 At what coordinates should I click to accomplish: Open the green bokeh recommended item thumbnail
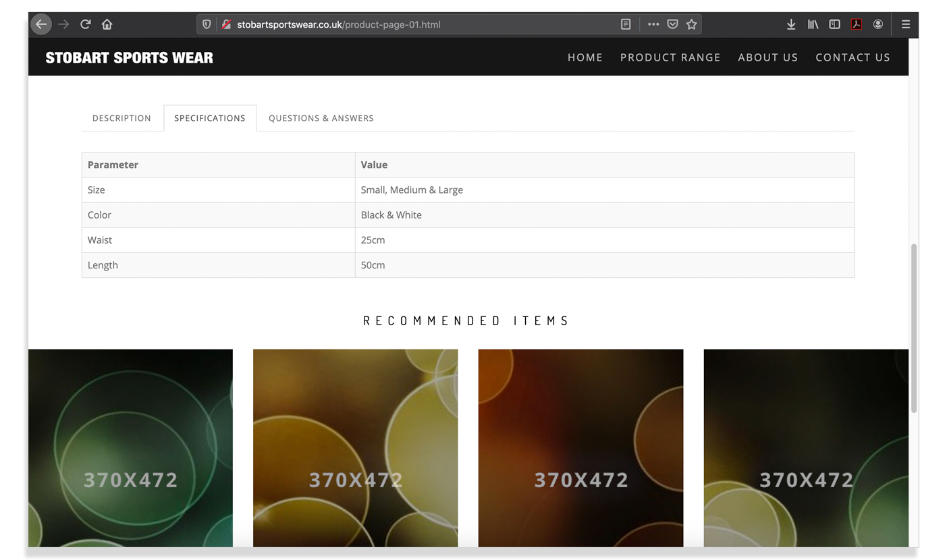pos(130,448)
